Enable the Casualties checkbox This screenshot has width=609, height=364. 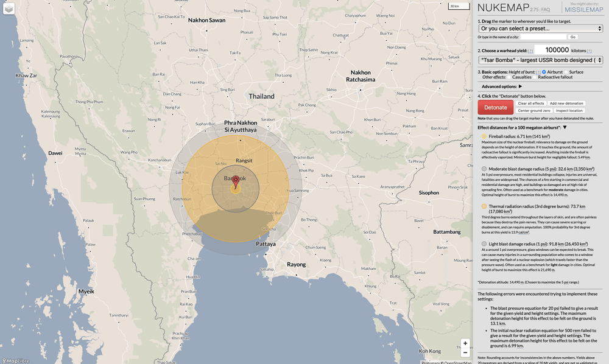click(x=509, y=77)
